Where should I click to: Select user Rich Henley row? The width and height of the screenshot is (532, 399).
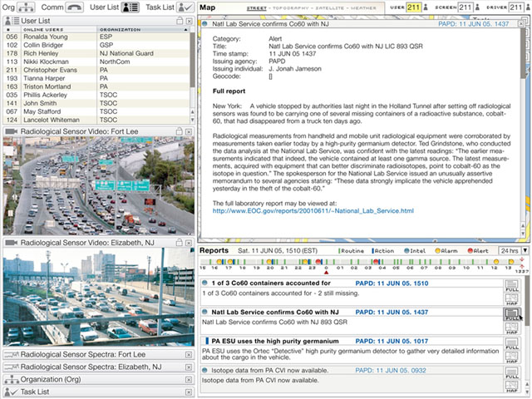click(96, 53)
